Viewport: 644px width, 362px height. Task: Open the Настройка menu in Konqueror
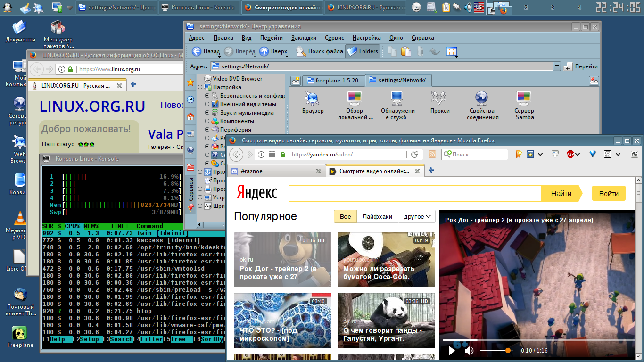366,38
